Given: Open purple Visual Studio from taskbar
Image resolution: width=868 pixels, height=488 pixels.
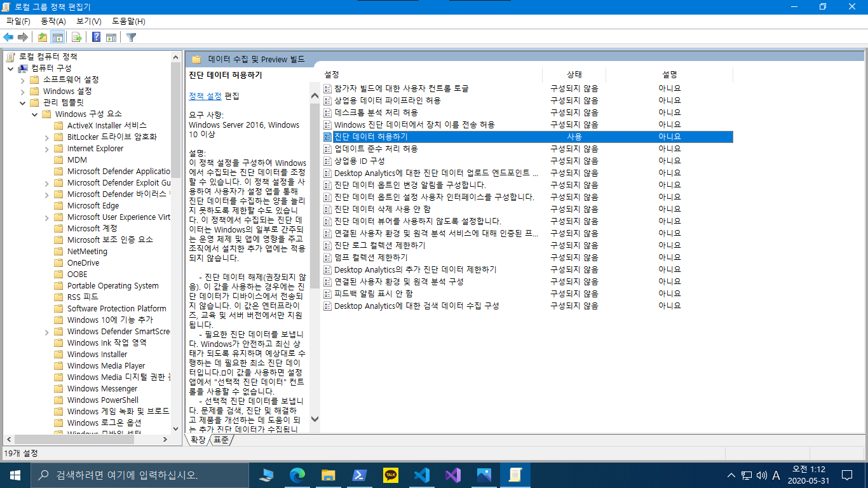Looking at the screenshot, I should pyautogui.click(x=453, y=475).
